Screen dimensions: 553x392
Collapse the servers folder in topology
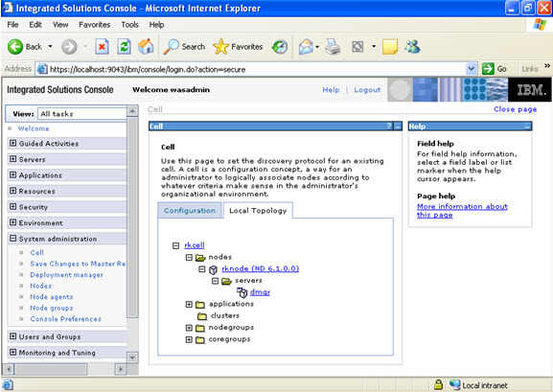click(215, 281)
